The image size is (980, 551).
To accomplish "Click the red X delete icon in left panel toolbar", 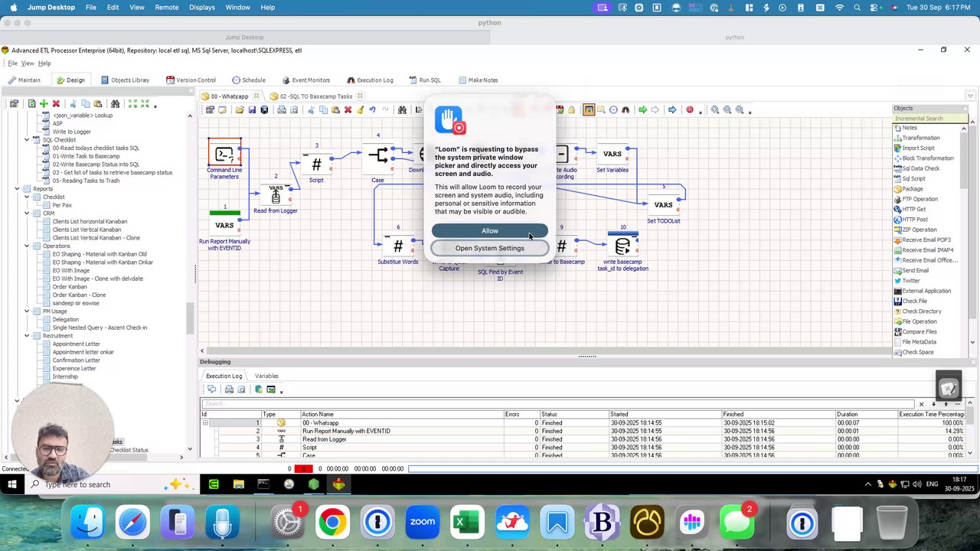I will 56,103.
